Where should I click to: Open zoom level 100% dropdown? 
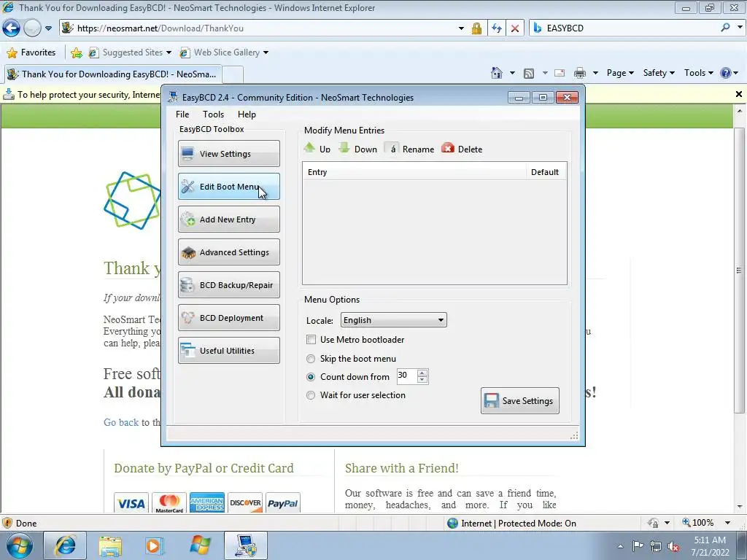(727, 523)
